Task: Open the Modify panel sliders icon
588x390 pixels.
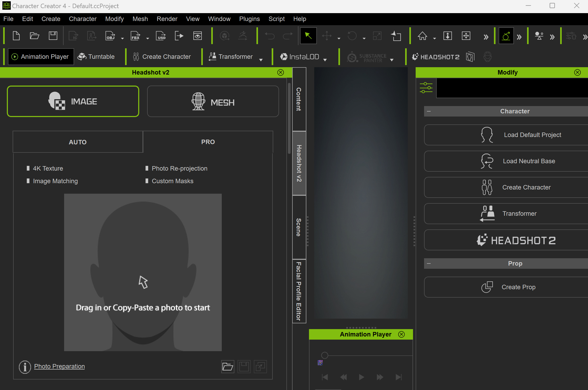Action: click(x=426, y=88)
